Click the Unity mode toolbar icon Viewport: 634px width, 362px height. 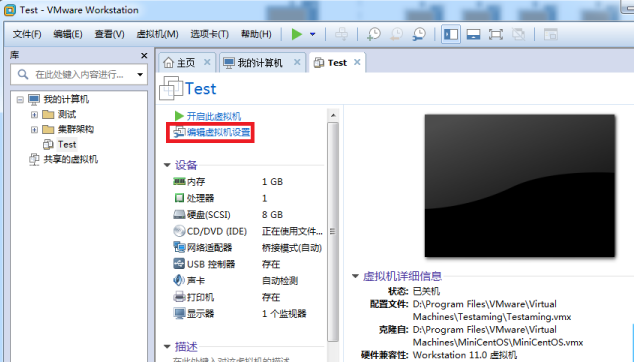click(x=518, y=34)
